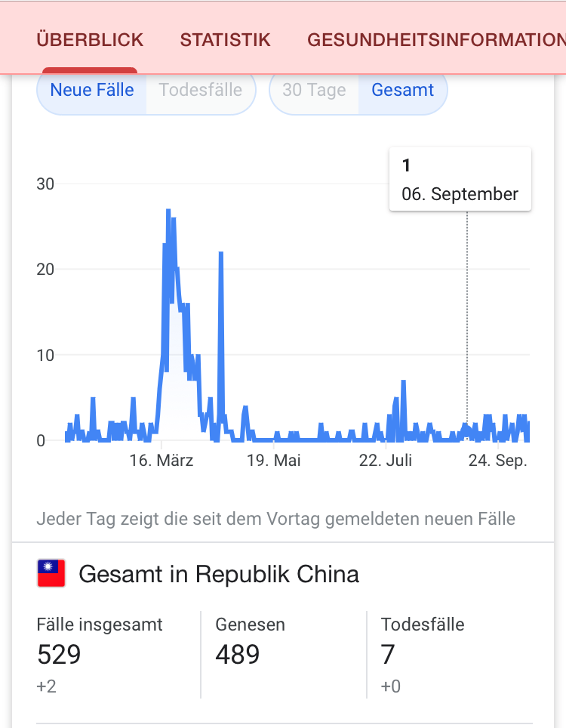This screenshot has width=566, height=728.
Task: Click the April spike near 22 cases
Action: pos(221,254)
